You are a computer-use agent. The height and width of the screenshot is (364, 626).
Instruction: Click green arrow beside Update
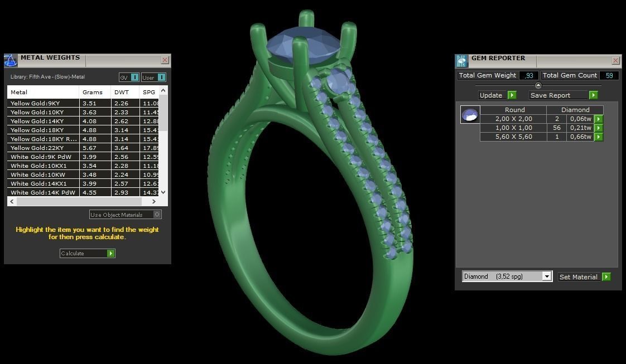512,95
